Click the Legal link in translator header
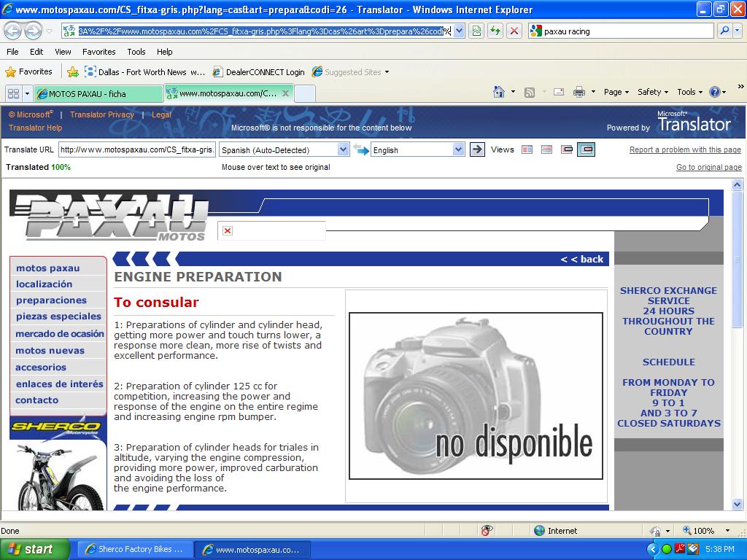The height and width of the screenshot is (560, 747). click(161, 114)
